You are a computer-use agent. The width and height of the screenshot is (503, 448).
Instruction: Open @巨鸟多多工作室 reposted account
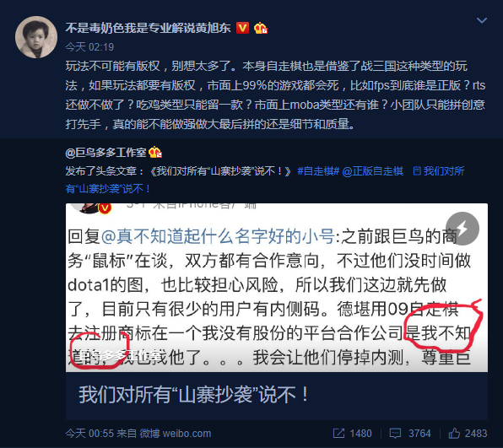tap(105, 153)
